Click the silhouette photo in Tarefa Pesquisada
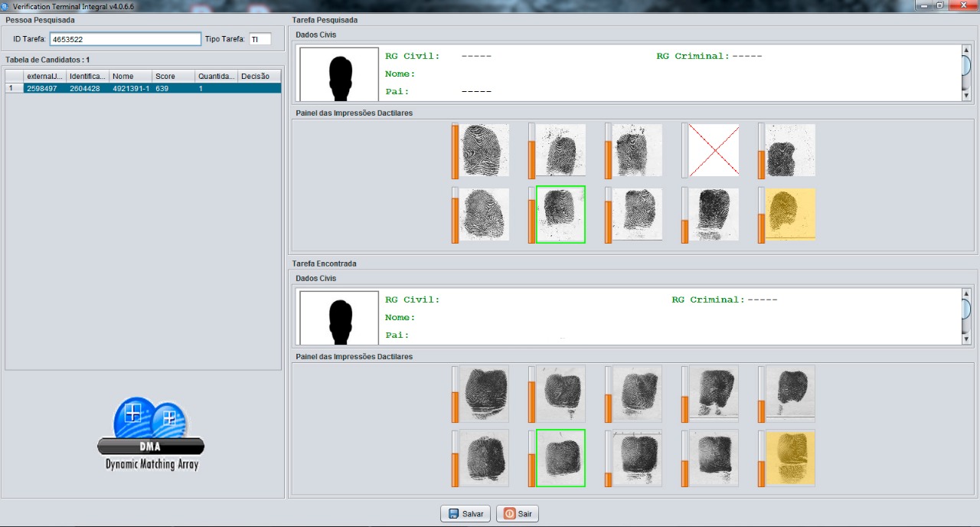The image size is (980, 527). pos(339,74)
